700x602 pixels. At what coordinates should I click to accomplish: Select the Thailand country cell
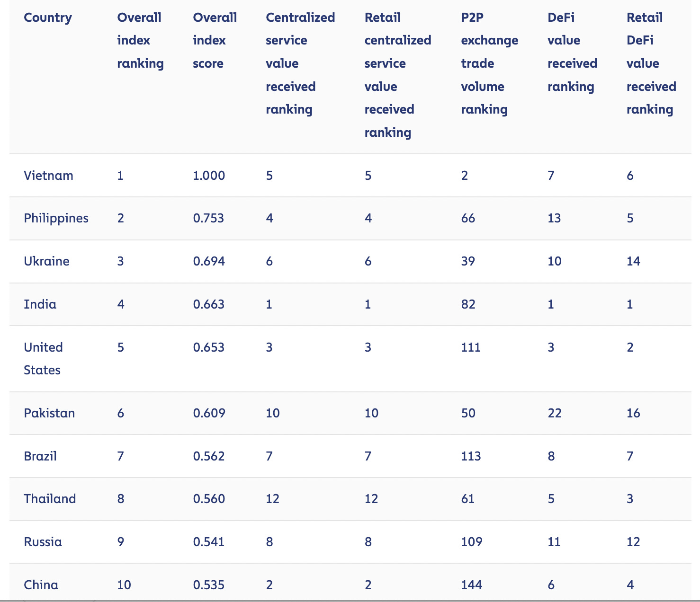(50, 499)
